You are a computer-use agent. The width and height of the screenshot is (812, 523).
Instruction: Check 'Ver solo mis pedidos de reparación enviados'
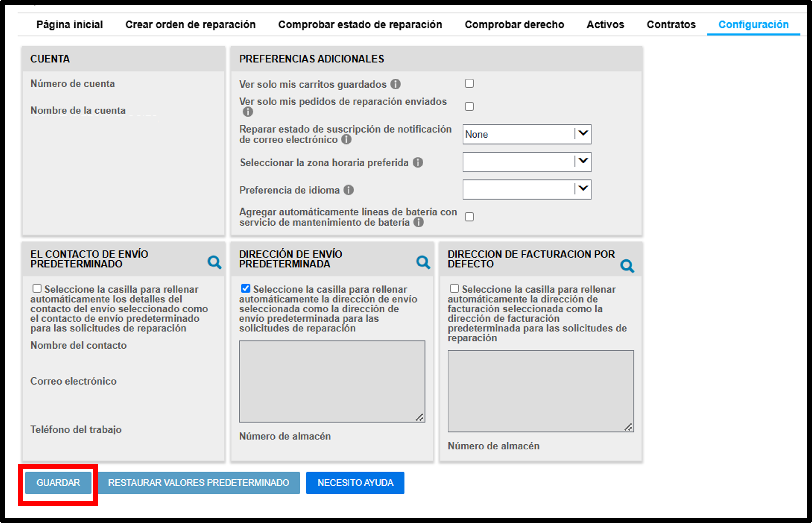click(469, 106)
